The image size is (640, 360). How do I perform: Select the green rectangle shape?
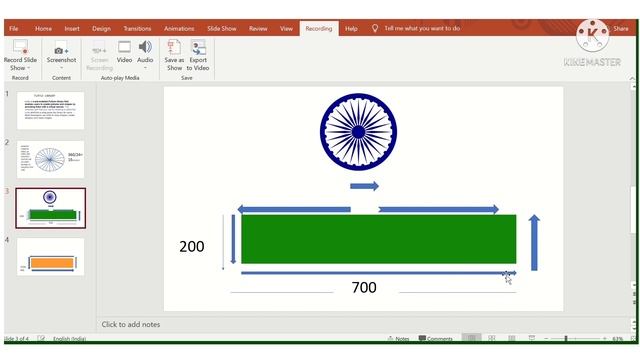[x=379, y=239]
